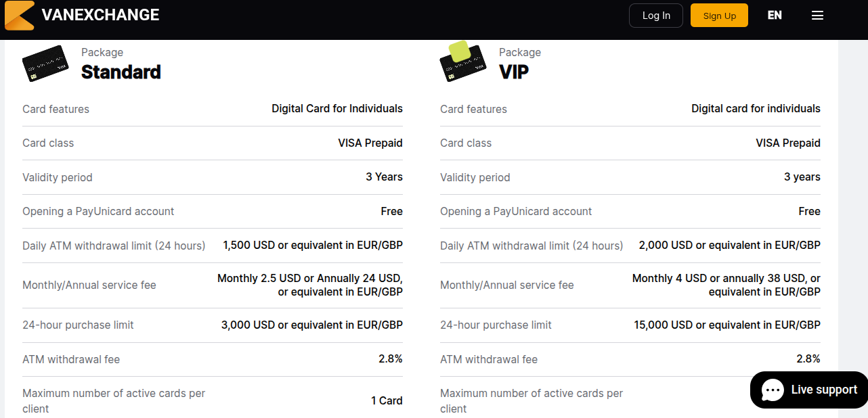Screen dimensions: 868x418
Task: Click the Standard package card image
Action: click(x=45, y=64)
